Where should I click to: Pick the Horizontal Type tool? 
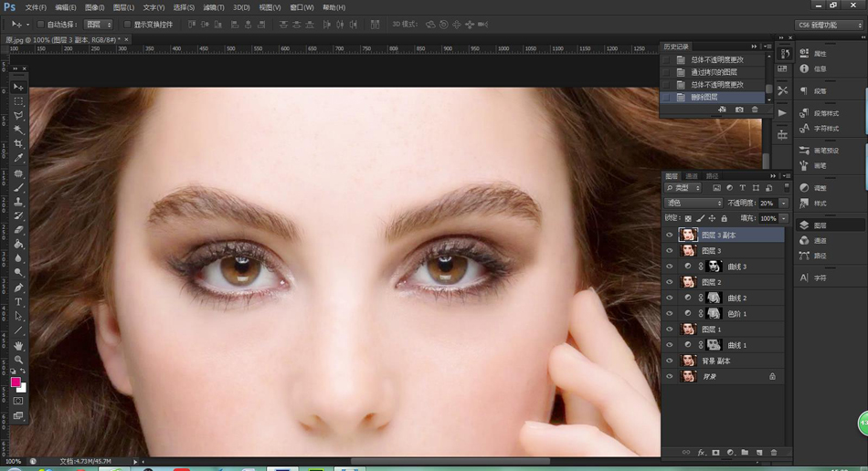pos(18,302)
